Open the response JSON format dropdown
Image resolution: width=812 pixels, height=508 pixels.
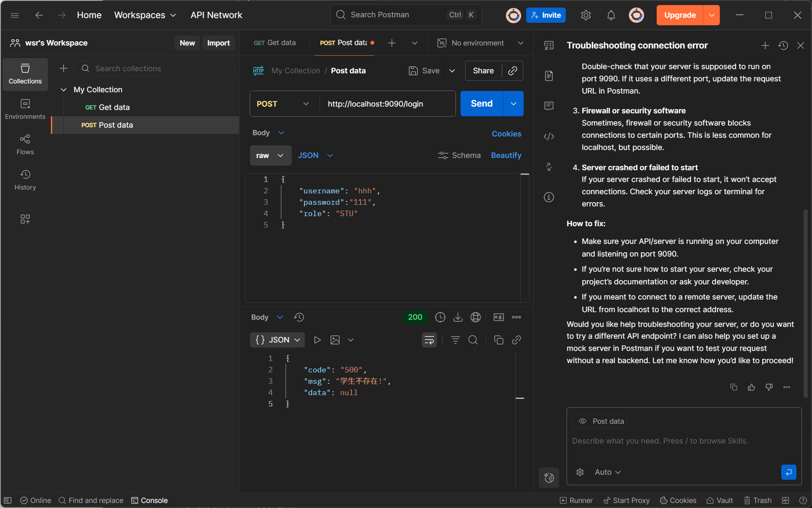point(277,340)
